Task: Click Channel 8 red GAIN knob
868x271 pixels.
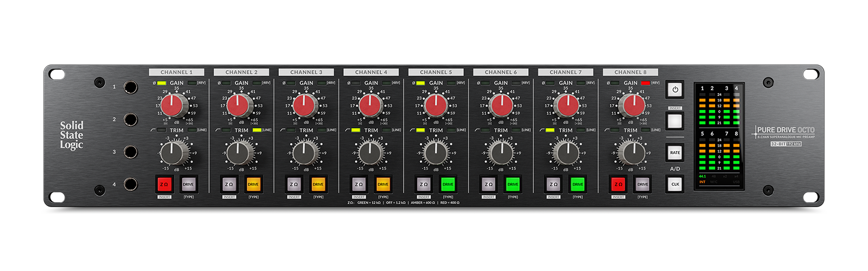Action: 631,106
